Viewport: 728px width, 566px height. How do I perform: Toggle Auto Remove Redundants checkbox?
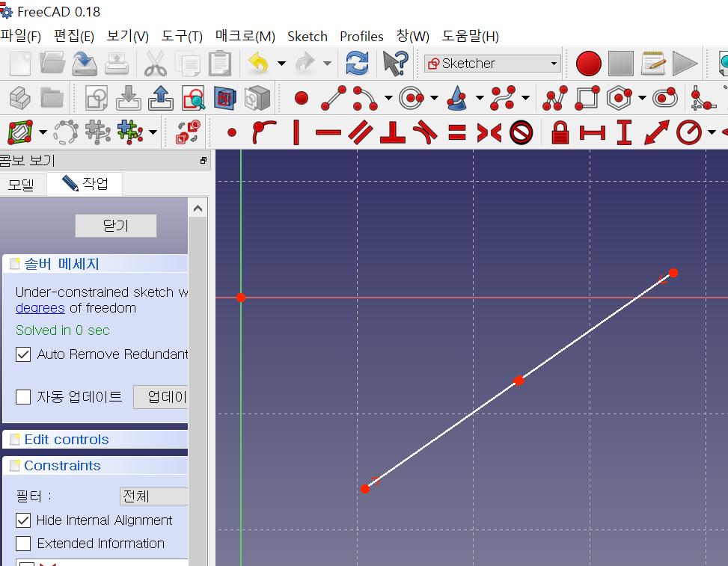coord(22,354)
